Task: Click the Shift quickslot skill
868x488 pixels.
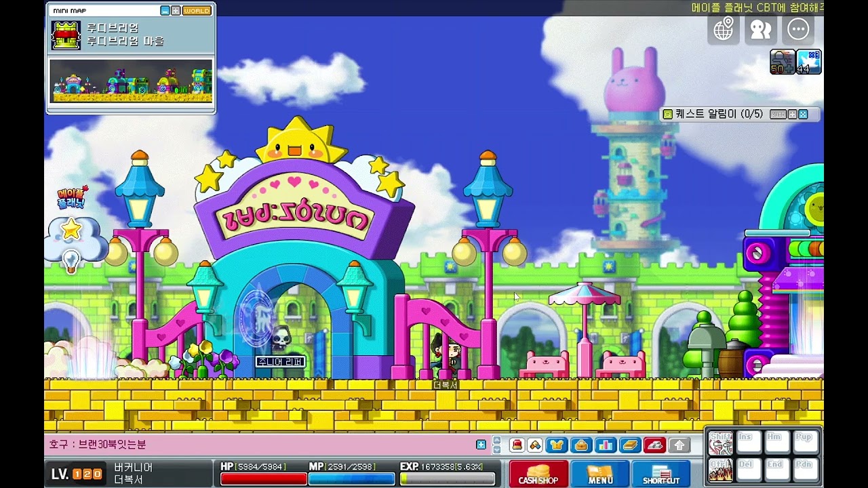Action: (x=720, y=443)
